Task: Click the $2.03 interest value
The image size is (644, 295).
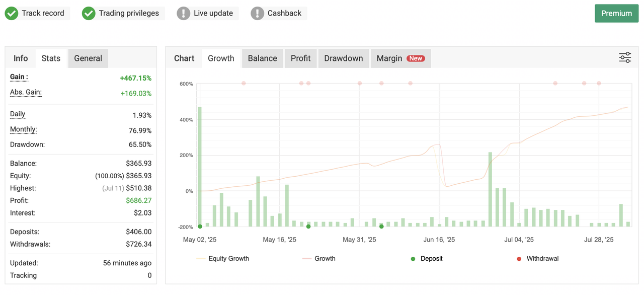Action: pos(143,213)
